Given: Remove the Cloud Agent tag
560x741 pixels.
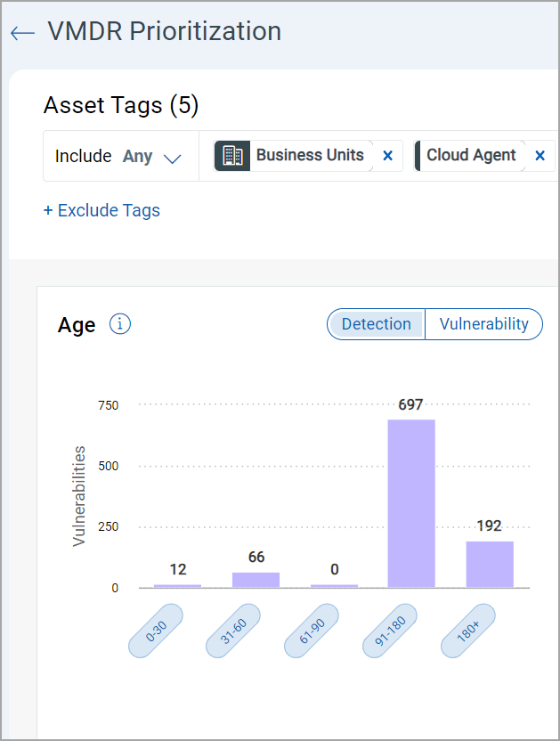Looking at the screenshot, I should coord(539,156).
